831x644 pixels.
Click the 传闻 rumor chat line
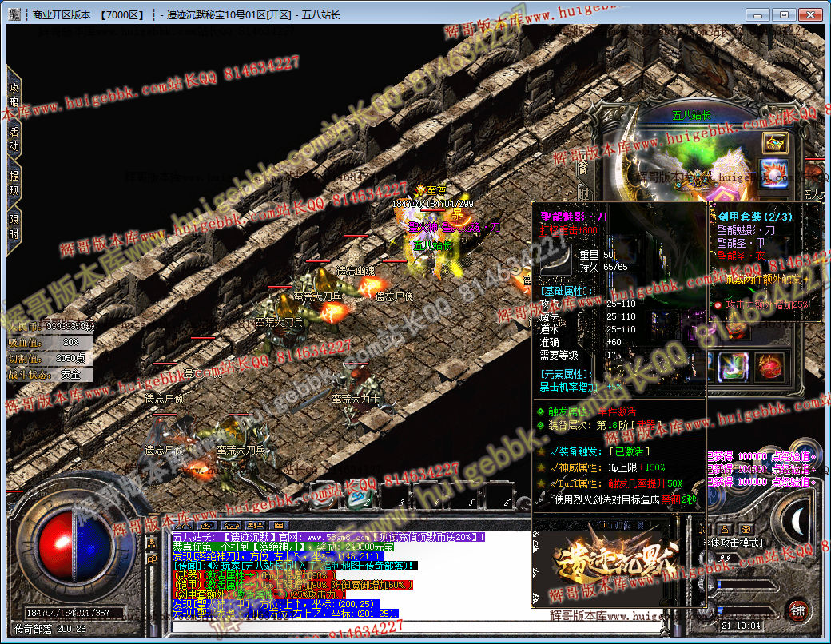point(295,566)
